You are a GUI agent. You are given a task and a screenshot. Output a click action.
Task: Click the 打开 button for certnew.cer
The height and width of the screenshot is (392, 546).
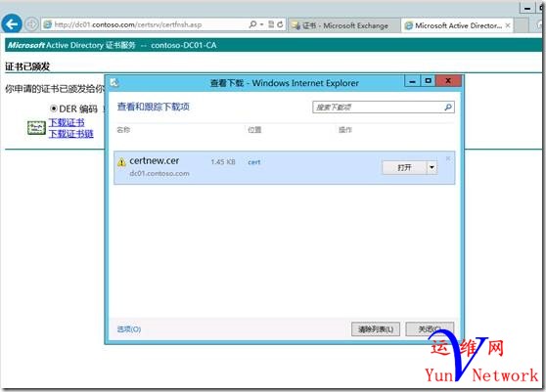pos(404,168)
